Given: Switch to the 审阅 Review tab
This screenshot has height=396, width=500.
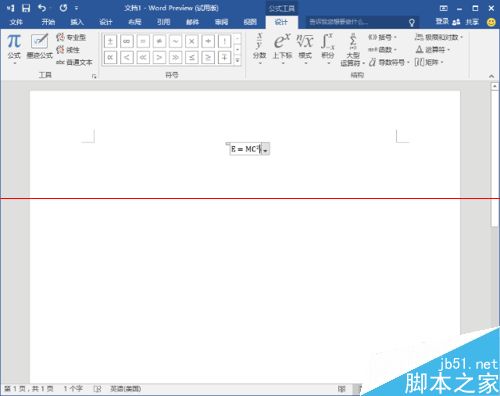Looking at the screenshot, I should coord(221,22).
